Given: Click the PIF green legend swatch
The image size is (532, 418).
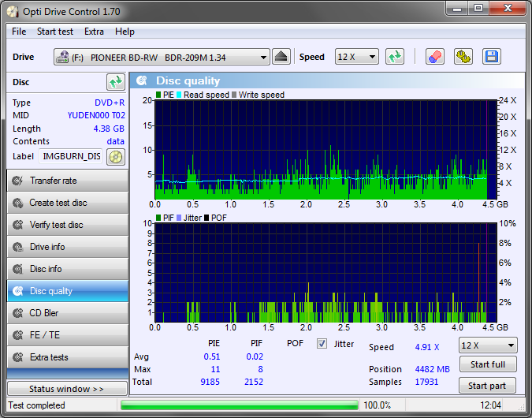Looking at the screenshot, I should tap(158, 218).
